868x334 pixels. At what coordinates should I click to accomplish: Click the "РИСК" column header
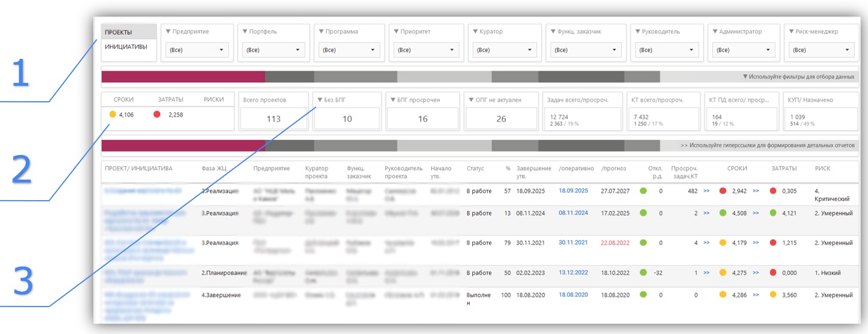coord(822,169)
